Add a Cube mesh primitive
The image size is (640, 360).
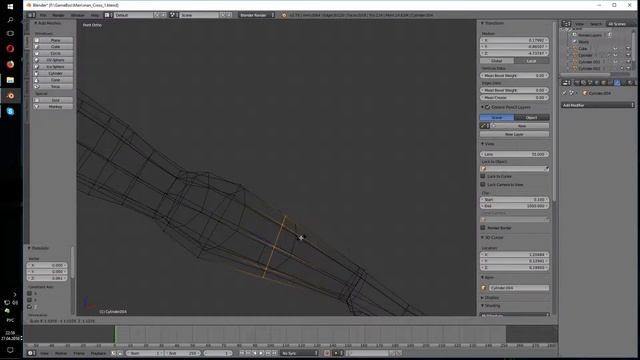tap(53, 47)
